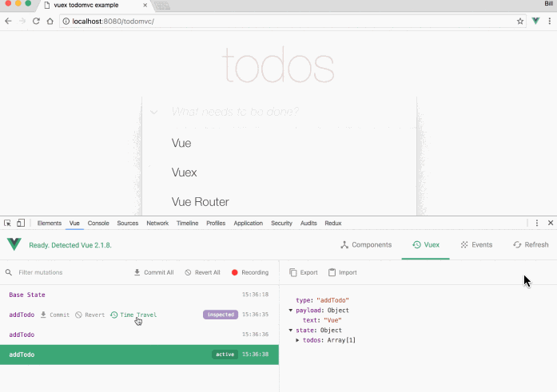This screenshot has width=557, height=392.
Task: Click the Commit All button label
Action: [x=159, y=272]
